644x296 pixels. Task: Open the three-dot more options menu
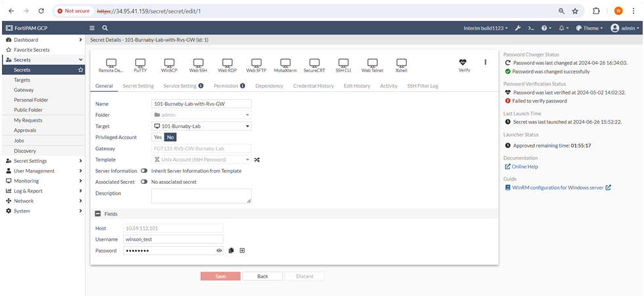click(x=485, y=62)
